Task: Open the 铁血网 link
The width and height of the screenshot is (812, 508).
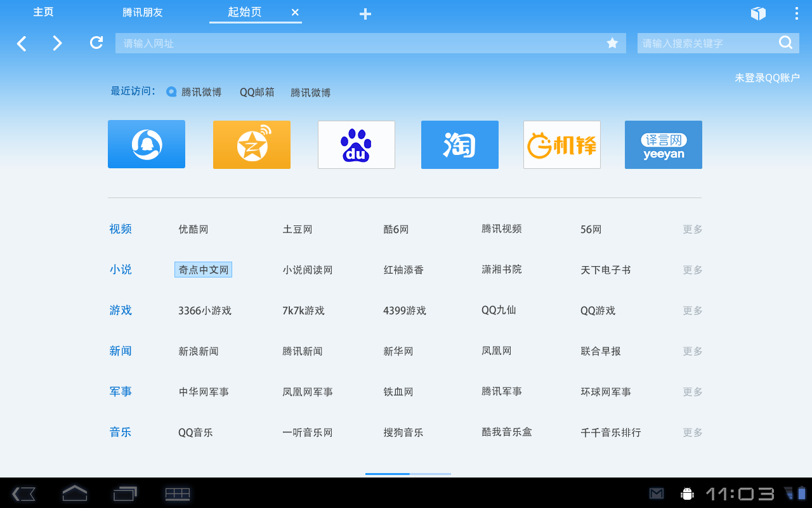Action: (398, 392)
